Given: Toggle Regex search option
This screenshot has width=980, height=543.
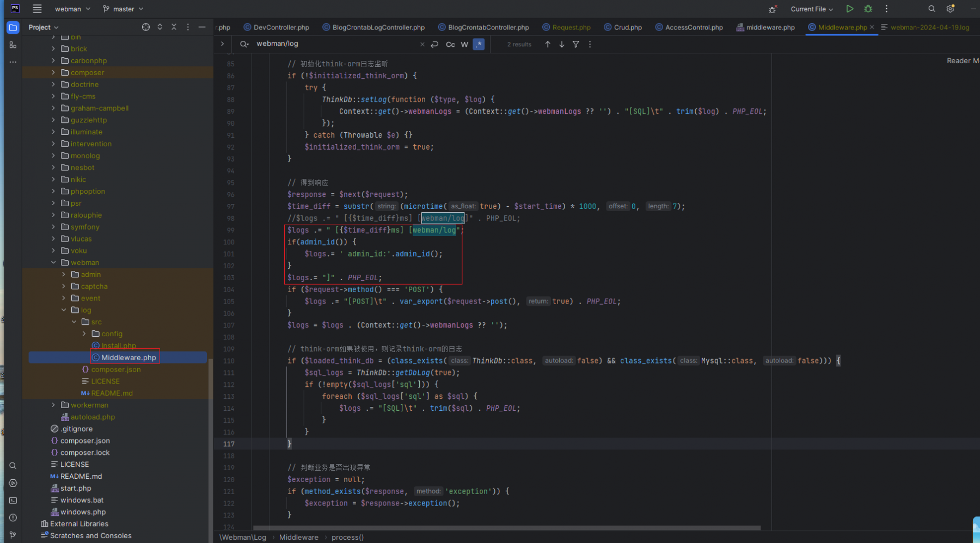Looking at the screenshot, I should point(479,44).
